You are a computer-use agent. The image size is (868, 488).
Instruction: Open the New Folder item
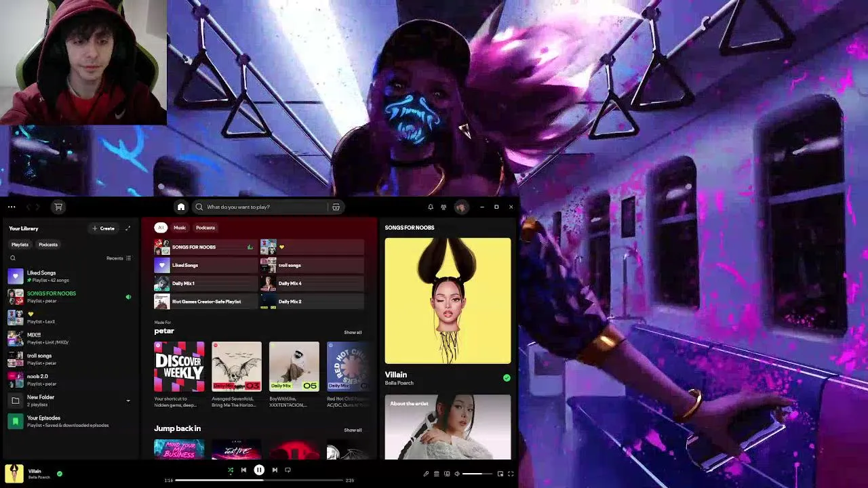point(71,401)
